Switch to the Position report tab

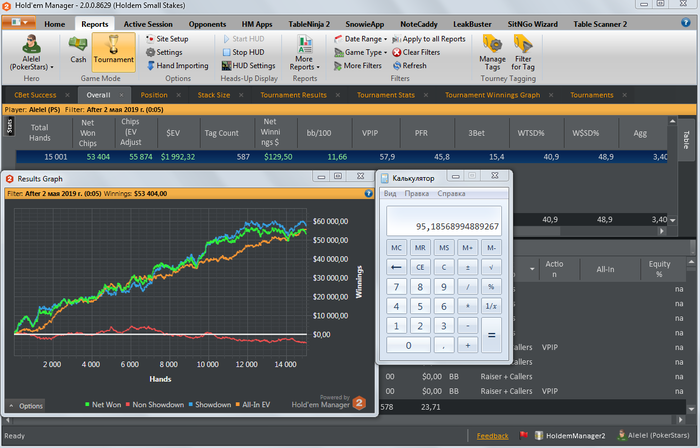pyautogui.click(x=154, y=95)
